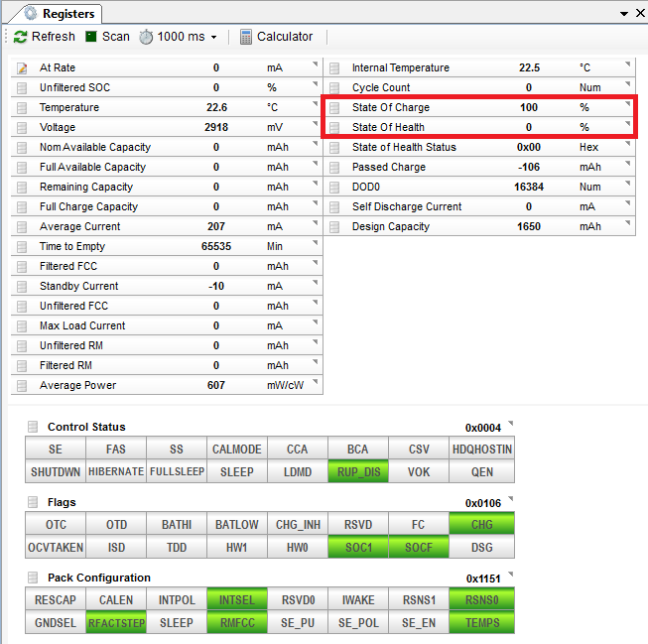Click the Pack Configuration value 0x1151

coord(483,579)
